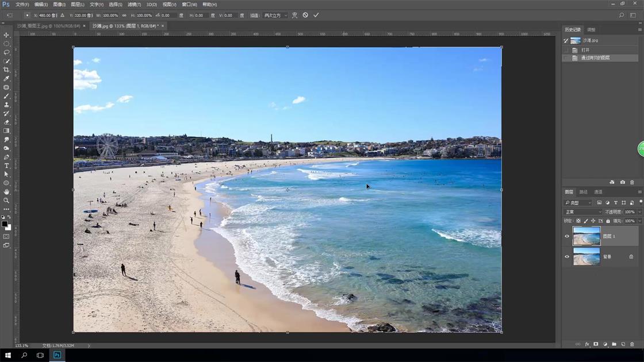The image size is (644, 362).
Task: Click the 打开 history state
Action: pyautogui.click(x=585, y=50)
